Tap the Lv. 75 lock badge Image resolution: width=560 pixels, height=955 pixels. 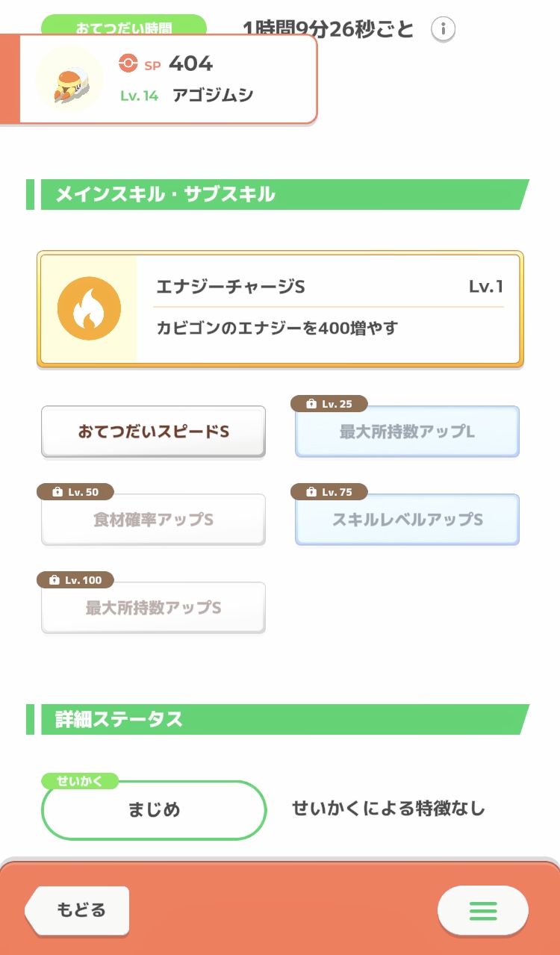(x=329, y=492)
